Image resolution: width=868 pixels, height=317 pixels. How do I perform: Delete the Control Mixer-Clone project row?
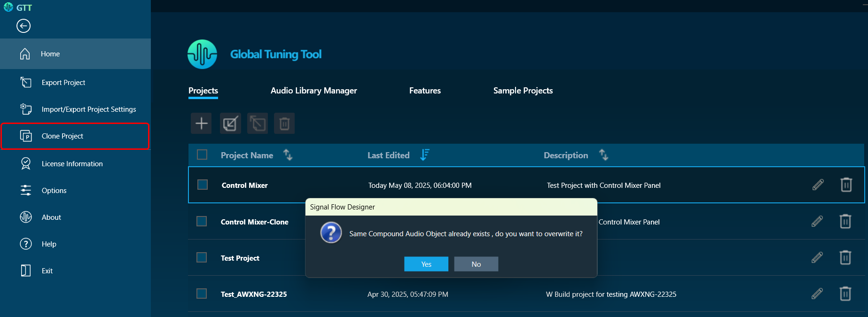tap(845, 221)
